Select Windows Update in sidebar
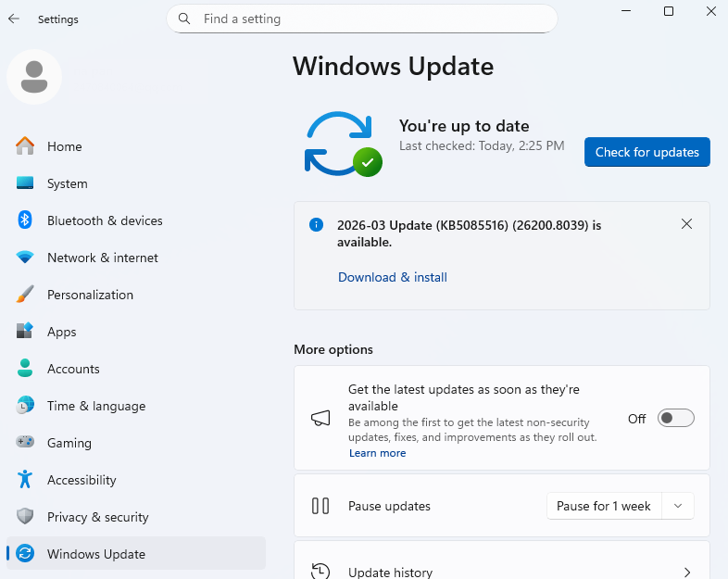This screenshot has width=728, height=579. (136, 553)
